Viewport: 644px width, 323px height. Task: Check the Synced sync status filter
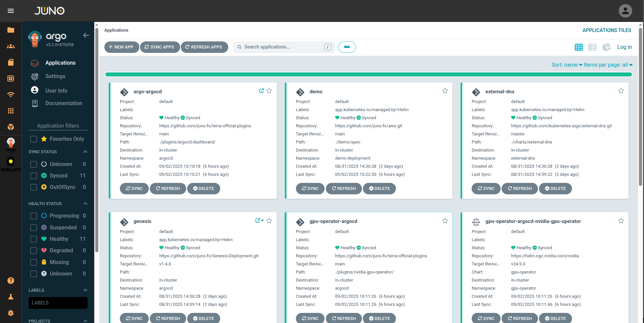34,176
